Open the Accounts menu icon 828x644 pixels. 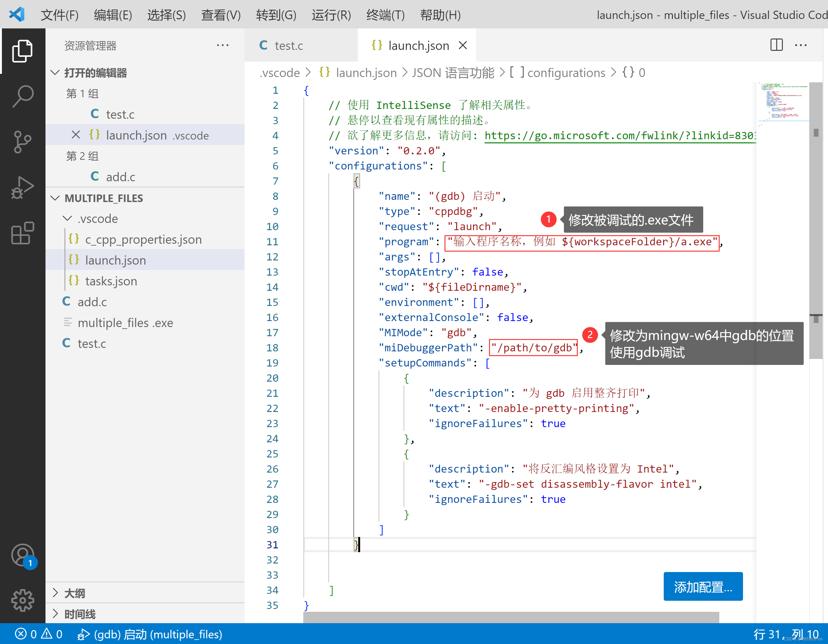tap(23, 556)
